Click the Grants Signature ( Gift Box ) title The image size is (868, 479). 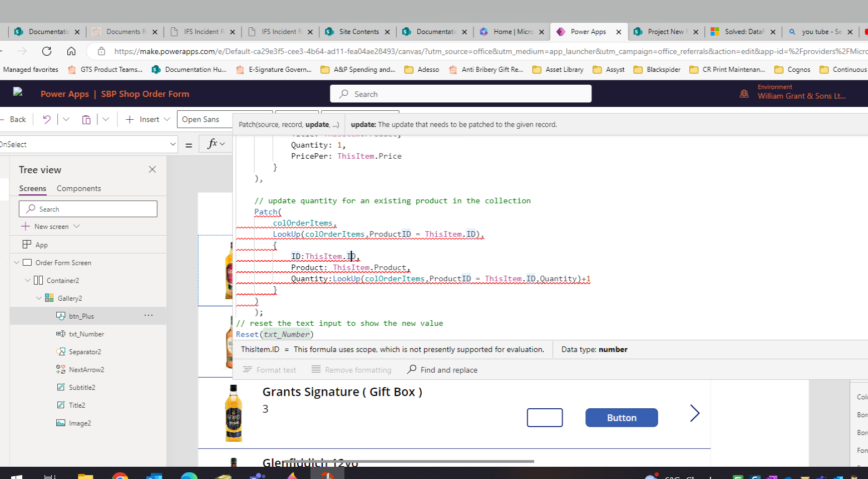click(342, 392)
